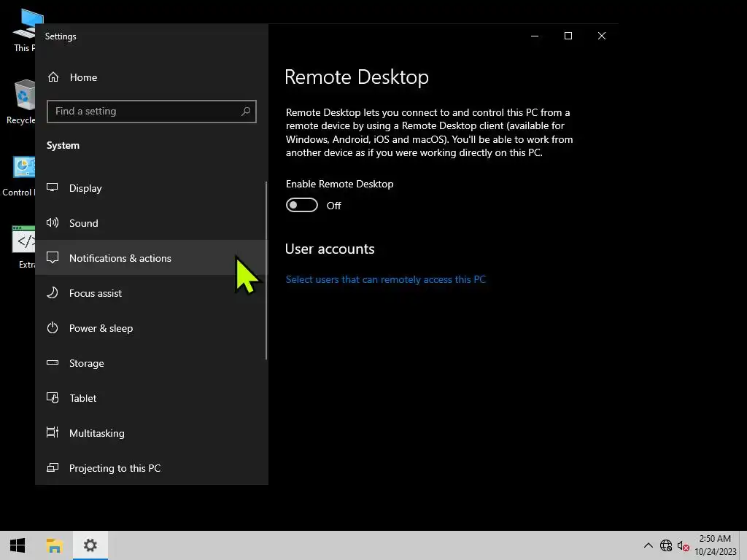Open Multitasking settings page
The height and width of the screenshot is (560, 747).
152,433
